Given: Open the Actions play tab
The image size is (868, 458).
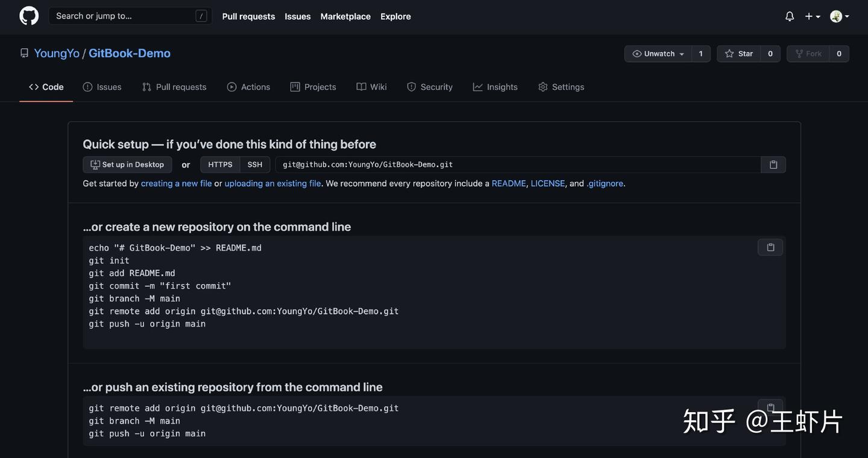Looking at the screenshot, I should pyautogui.click(x=248, y=87).
